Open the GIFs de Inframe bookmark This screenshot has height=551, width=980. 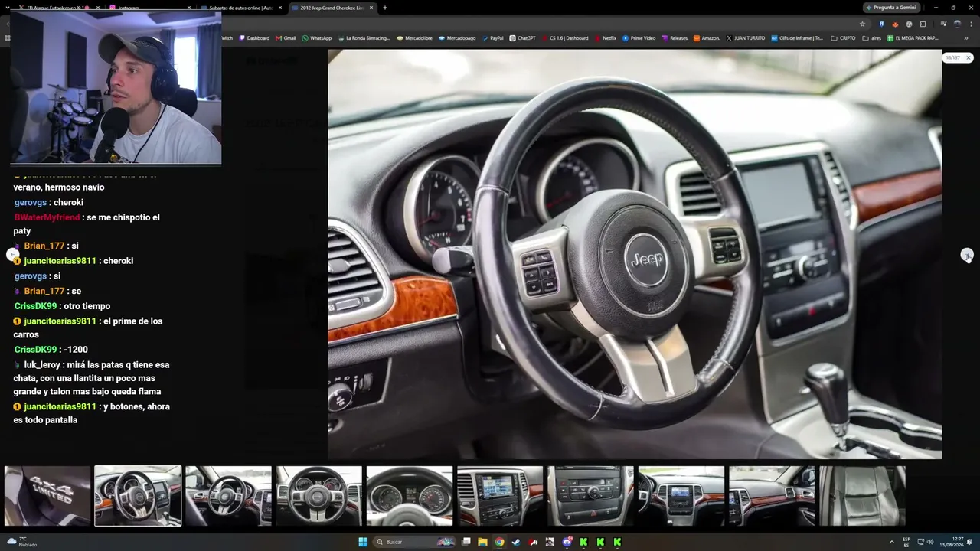796,38
